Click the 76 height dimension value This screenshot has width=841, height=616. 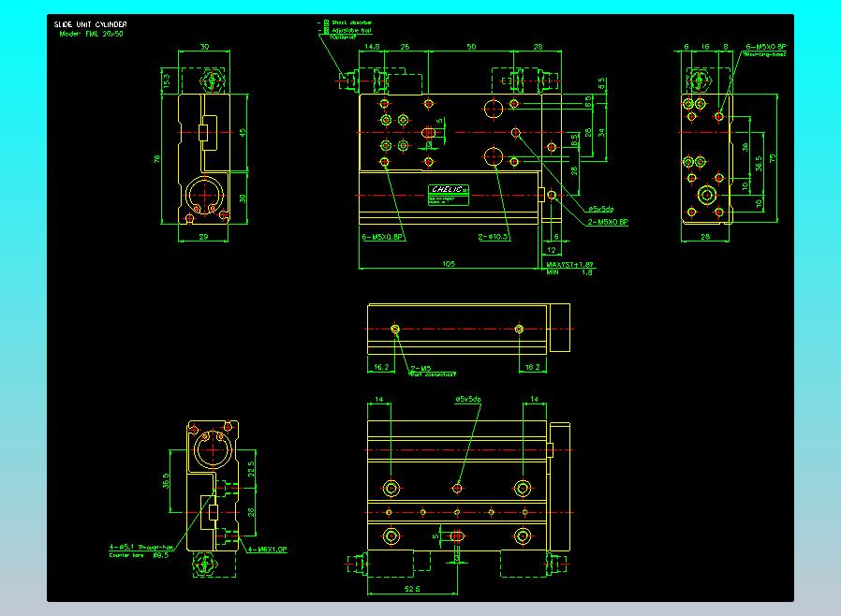coord(157,159)
